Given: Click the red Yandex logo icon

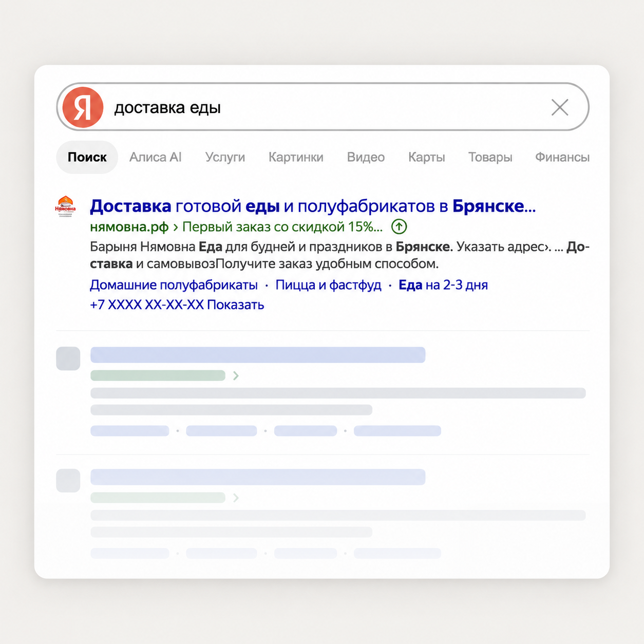Looking at the screenshot, I should [x=83, y=107].
